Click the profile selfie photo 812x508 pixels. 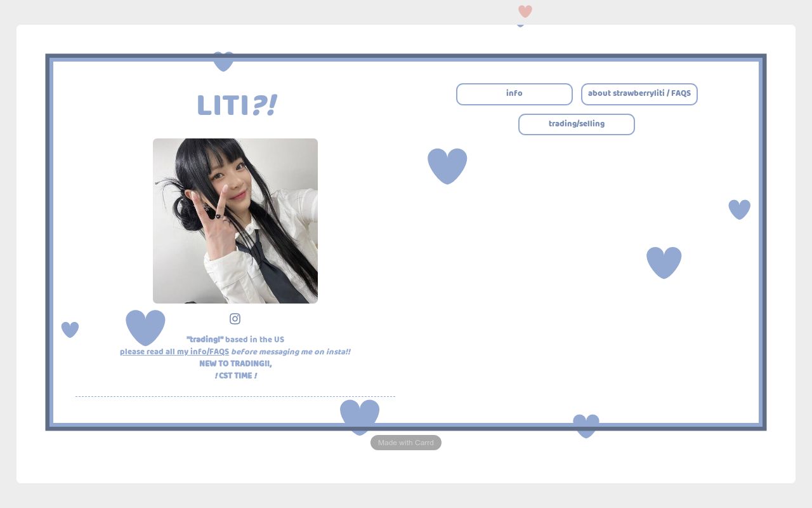tap(235, 221)
